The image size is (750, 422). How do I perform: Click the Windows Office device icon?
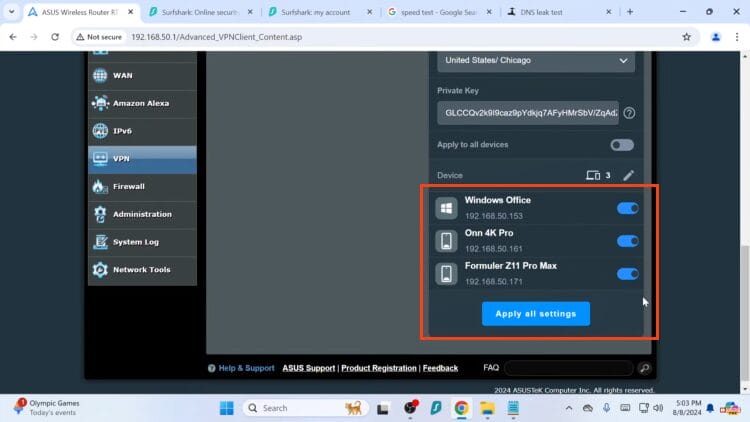(x=446, y=208)
